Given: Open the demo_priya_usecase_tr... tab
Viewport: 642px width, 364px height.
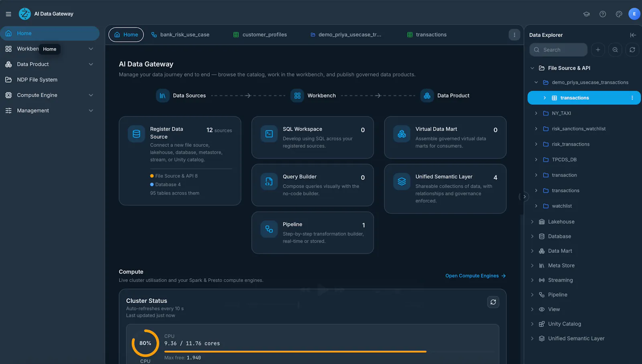Looking at the screenshot, I should (346, 35).
